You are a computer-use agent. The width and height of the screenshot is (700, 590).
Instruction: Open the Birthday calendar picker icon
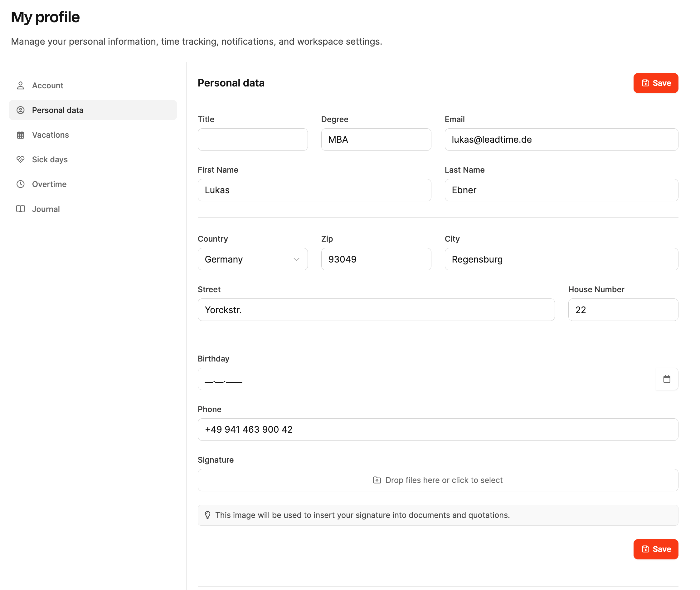667,379
